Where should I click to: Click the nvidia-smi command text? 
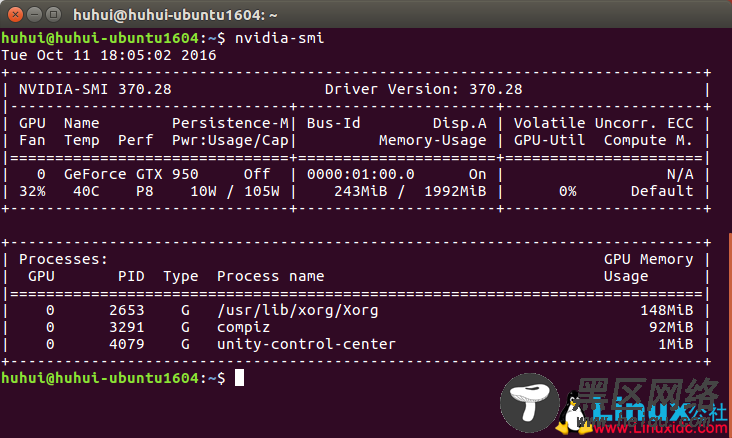point(279,38)
